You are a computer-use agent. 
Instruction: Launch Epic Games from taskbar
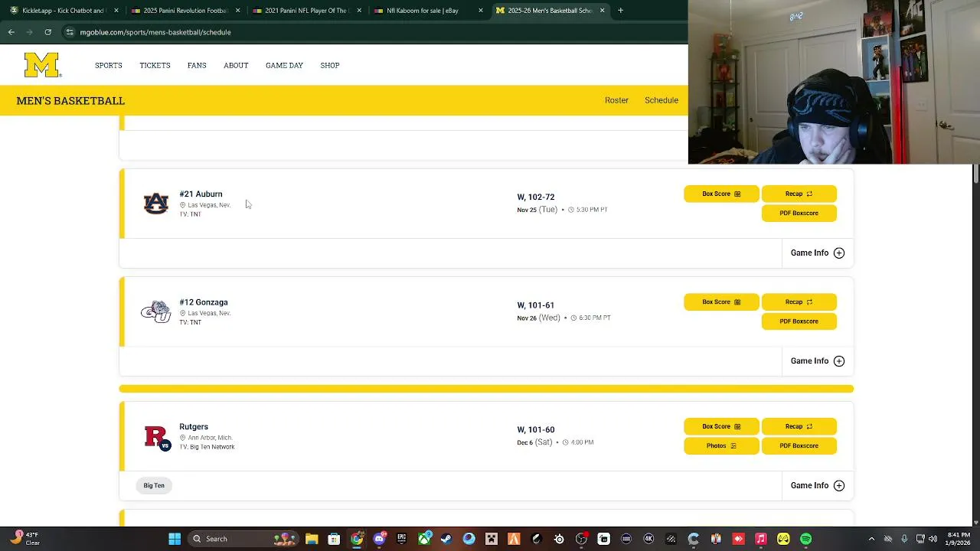401,539
